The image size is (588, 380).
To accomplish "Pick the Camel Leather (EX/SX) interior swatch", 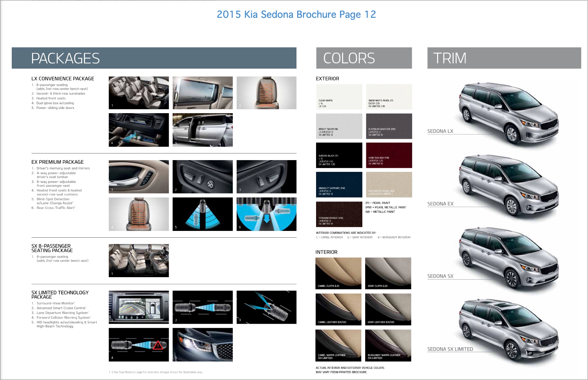I will (x=338, y=310).
